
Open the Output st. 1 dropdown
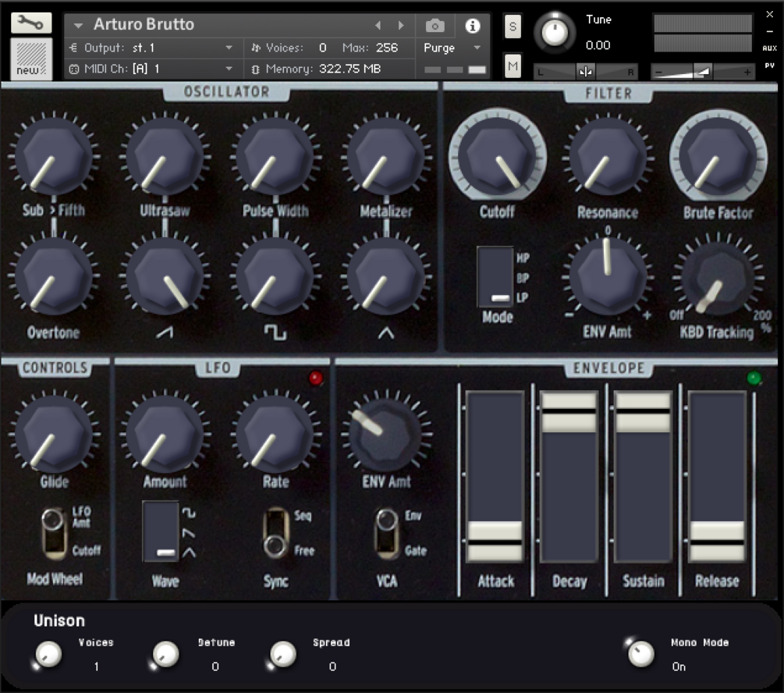coord(151,48)
